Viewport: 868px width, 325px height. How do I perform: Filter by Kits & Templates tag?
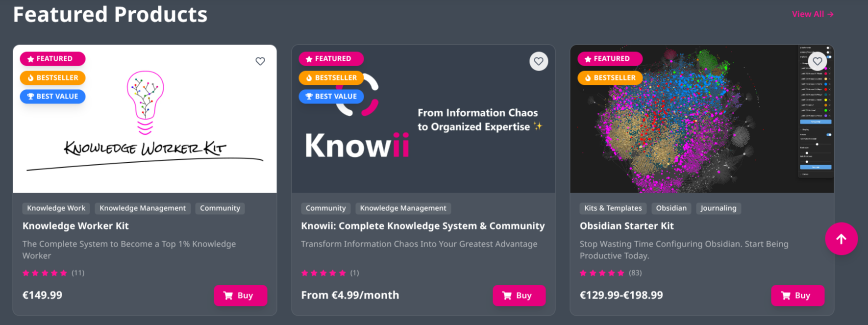pos(613,208)
